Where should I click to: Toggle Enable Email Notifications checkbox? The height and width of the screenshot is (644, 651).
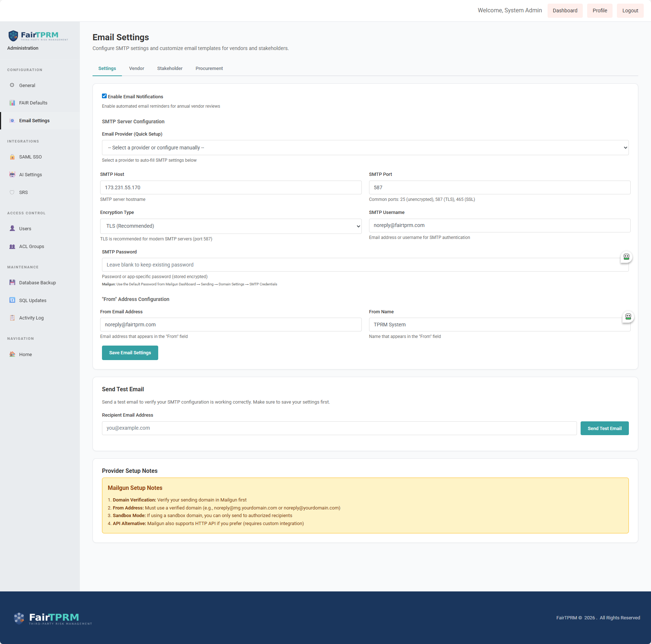[x=105, y=96]
